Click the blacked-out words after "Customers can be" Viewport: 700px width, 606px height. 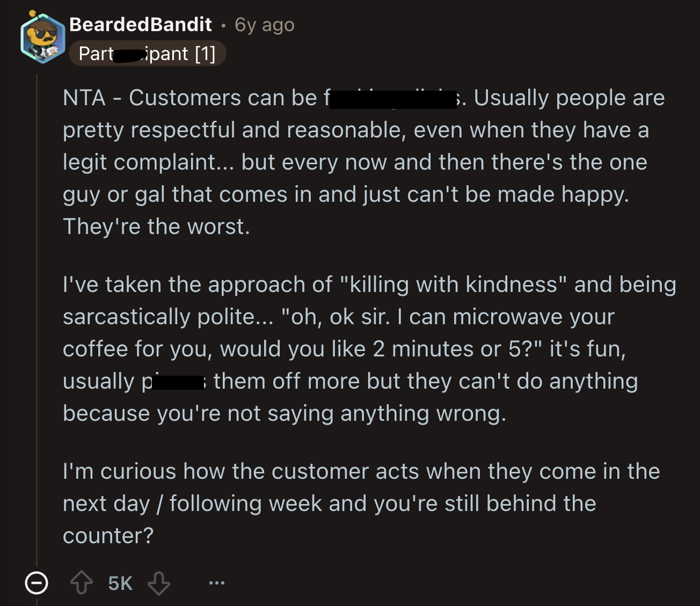pyautogui.click(x=393, y=100)
